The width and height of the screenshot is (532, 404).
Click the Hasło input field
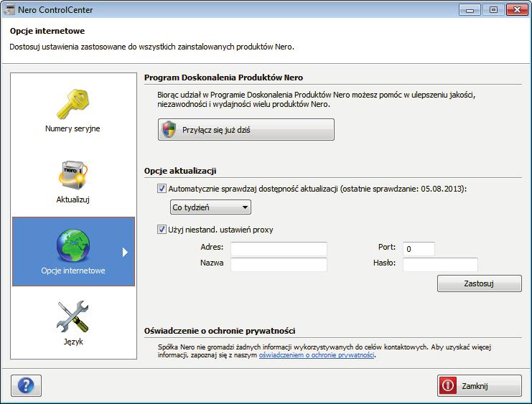(440, 265)
